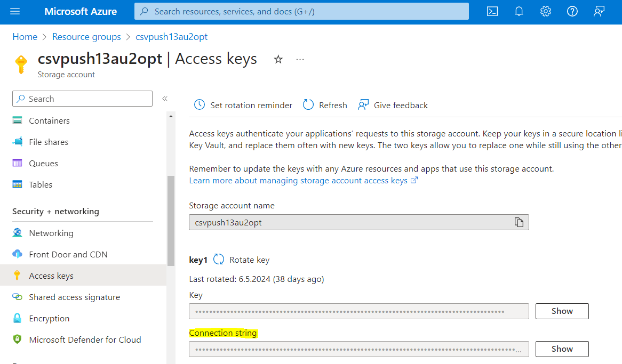
Task: Favorite this page with the star icon
Action: pyautogui.click(x=278, y=59)
